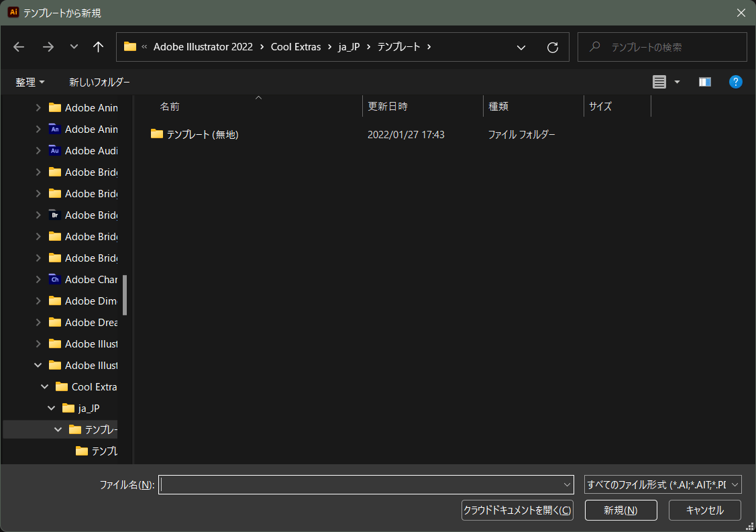756x532 pixels.
Task: Click the Ch icon beside Adobe Char
Action: 55,279
